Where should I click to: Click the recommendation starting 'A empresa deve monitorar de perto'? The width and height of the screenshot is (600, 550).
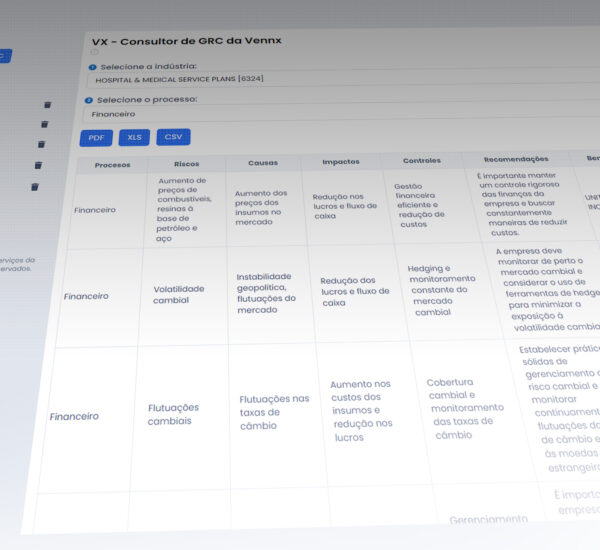click(548, 289)
